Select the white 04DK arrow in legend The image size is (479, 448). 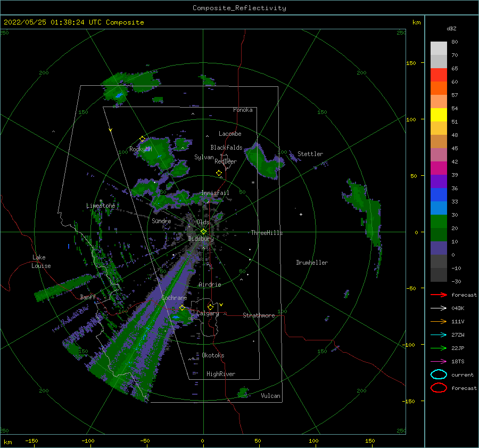click(x=439, y=308)
